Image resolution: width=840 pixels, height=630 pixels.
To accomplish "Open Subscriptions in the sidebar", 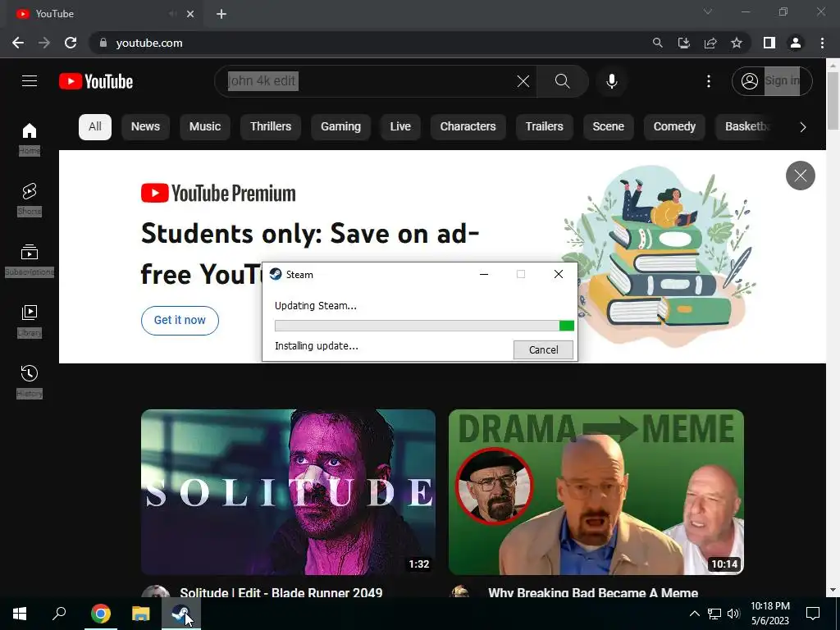I will (x=30, y=260).
